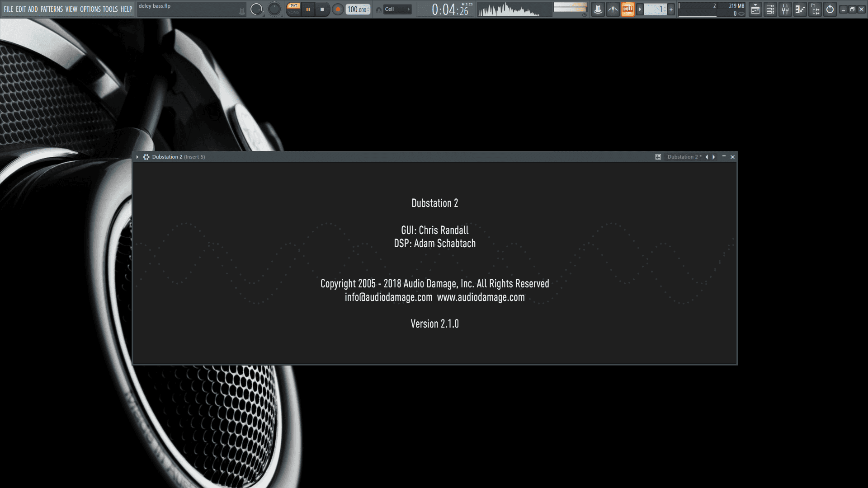Screen dimensions: 868x488
Task: Click the deley bass.flp hint panel
Action: [x=192, y=9]
